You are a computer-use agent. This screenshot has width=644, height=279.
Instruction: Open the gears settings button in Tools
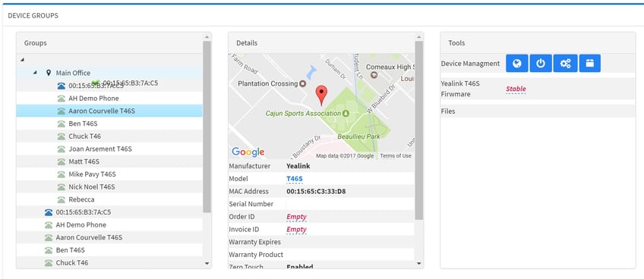click(565, 63)
